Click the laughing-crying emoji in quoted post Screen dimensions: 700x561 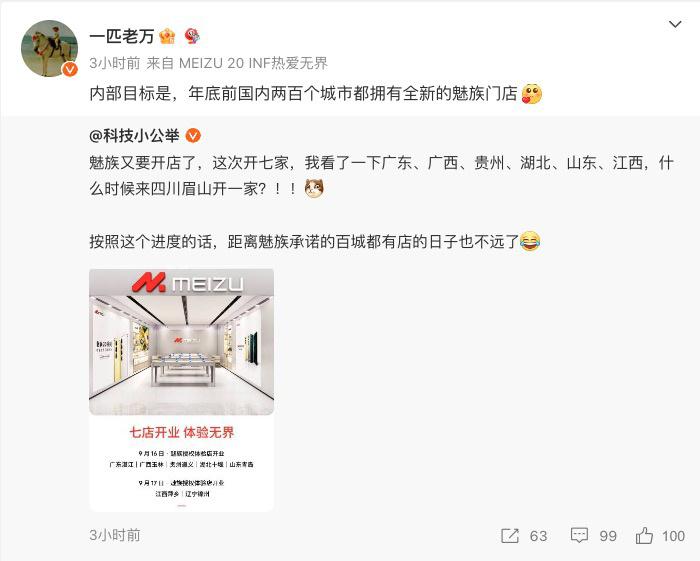[530, 241]
